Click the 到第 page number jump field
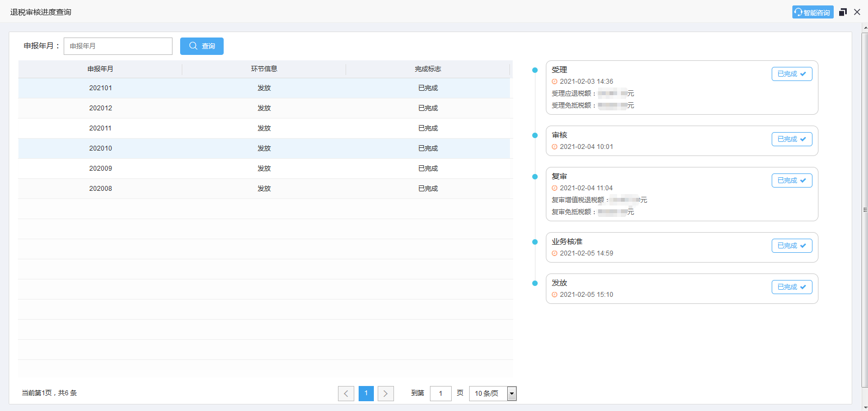 (440, 393)
